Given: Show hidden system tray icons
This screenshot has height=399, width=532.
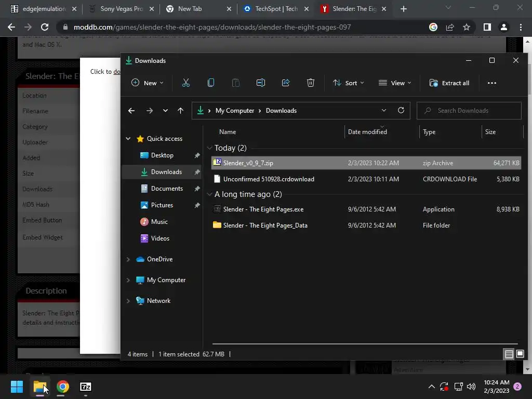Looking at the screenshot, I should [x=432, y=387].
